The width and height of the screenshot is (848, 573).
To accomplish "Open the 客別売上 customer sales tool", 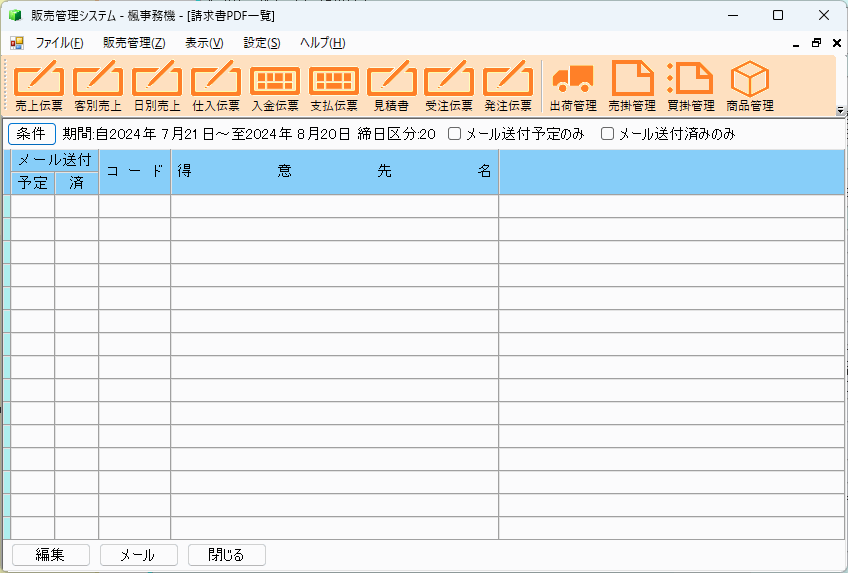I will coord(97,86).
